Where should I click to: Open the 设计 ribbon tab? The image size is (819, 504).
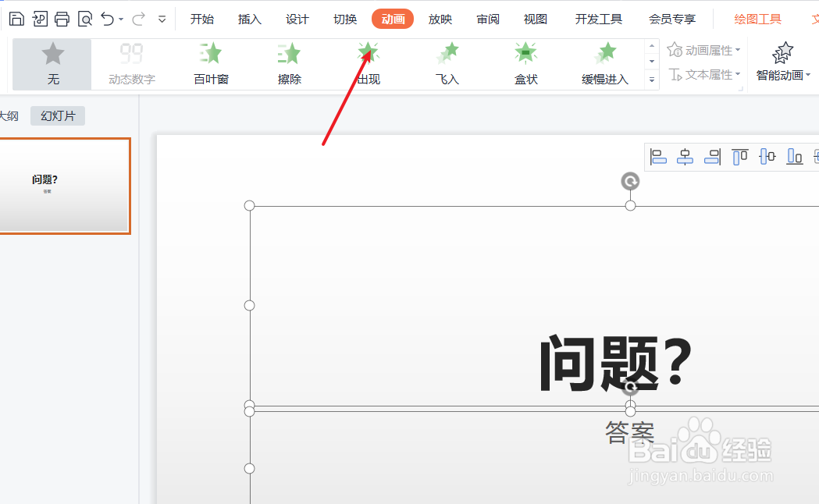tap(297, 20)
